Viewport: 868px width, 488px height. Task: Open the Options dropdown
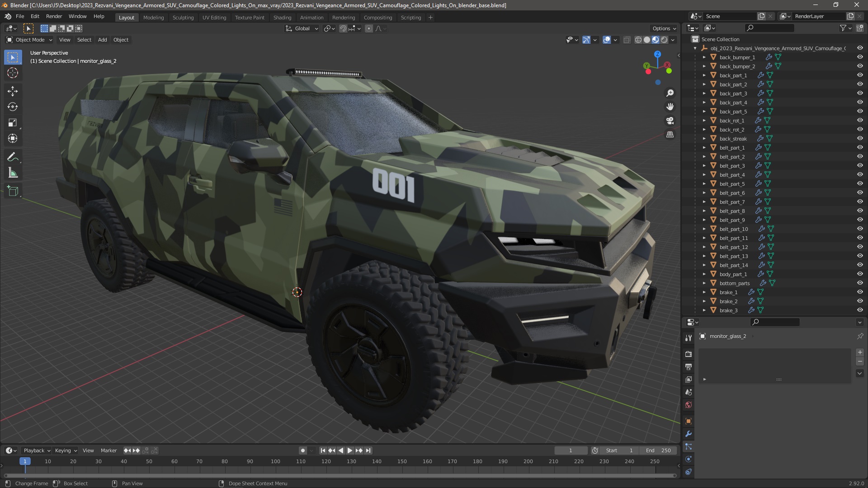point(664,28)
